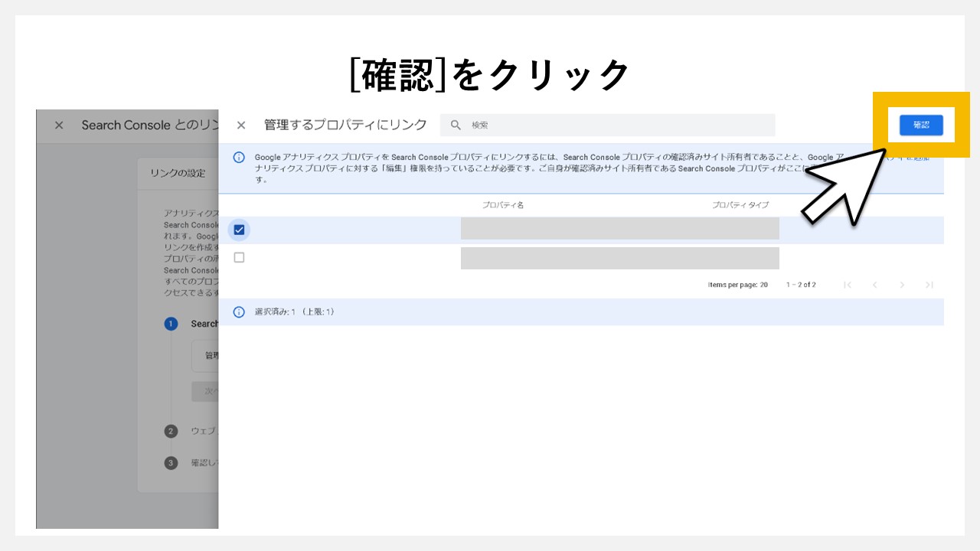Select step 1 circle in リンクの設定 panel
This screenshot has width=980, height=551.
[x=170, y=324]
